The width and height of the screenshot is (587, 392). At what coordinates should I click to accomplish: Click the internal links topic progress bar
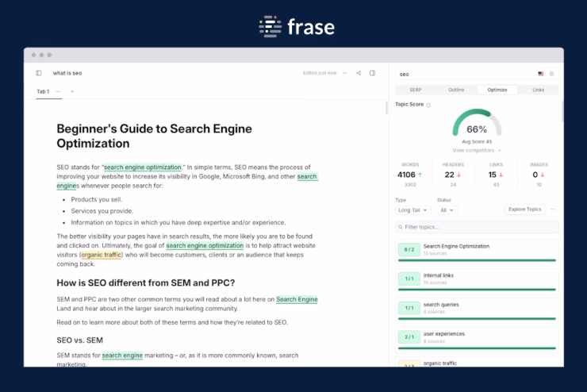477,290
